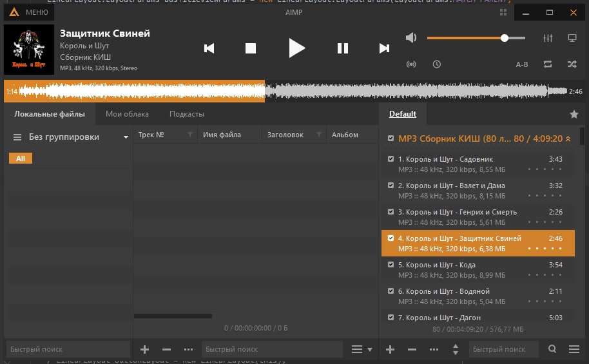Skip to the next track
The height and width of the screenshot is (364, 589).
click(384, 48)
